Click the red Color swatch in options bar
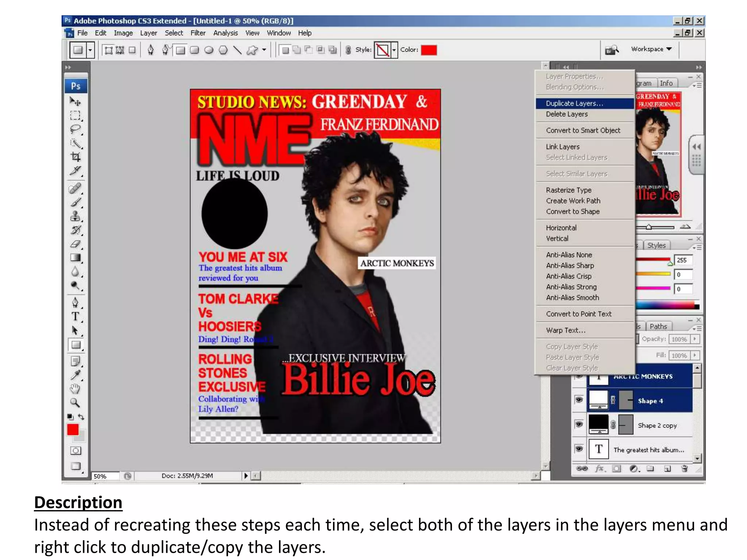Screen dimensions: 747x560 429,50
